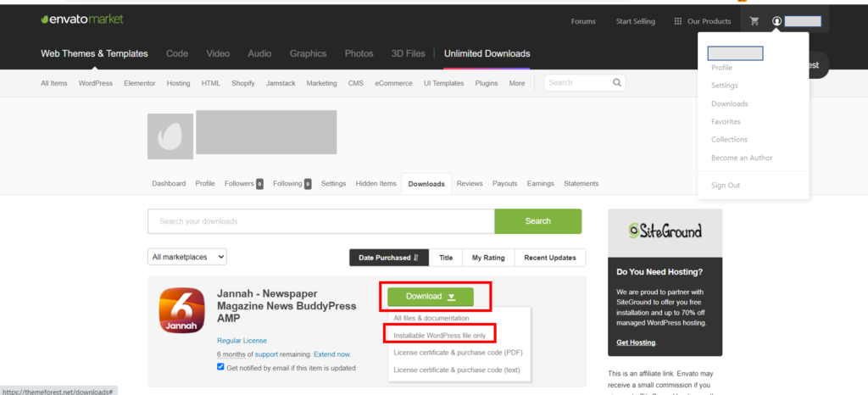Expand the green Download button menu
Screen dimensions: 868x395
click(430, 297)
